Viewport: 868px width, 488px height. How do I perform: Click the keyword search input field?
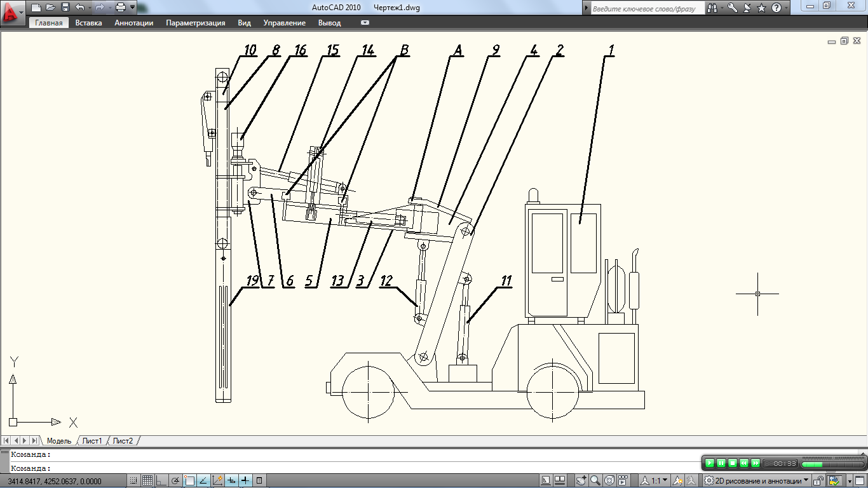point(647,8)
